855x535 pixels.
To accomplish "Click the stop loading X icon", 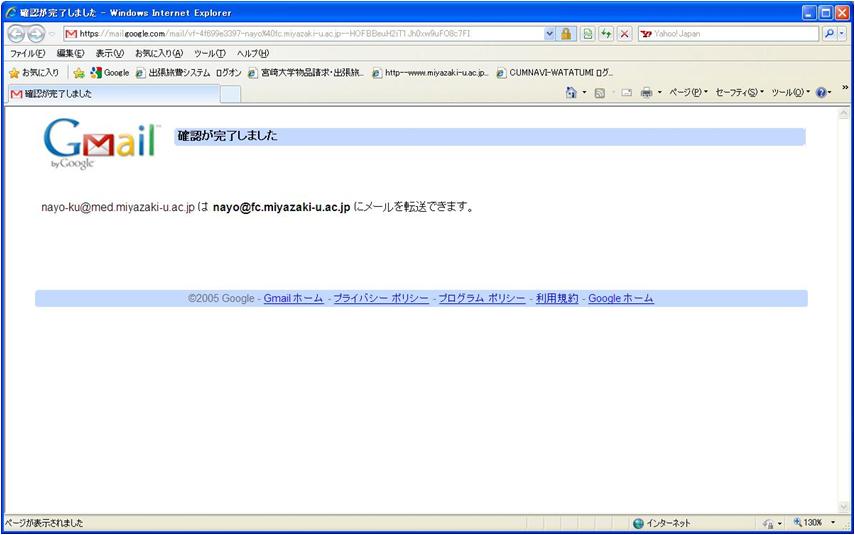I will [624, 33].
